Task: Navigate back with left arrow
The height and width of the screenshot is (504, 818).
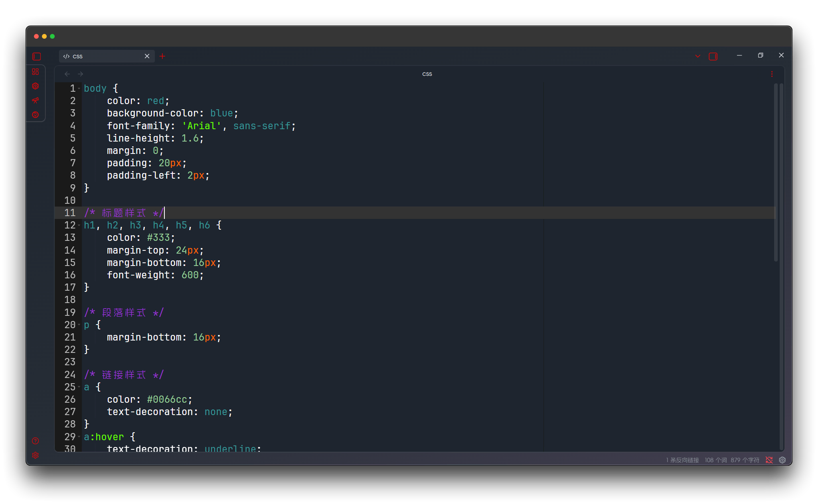Action: pyautogui.click(x=67, y=74)
